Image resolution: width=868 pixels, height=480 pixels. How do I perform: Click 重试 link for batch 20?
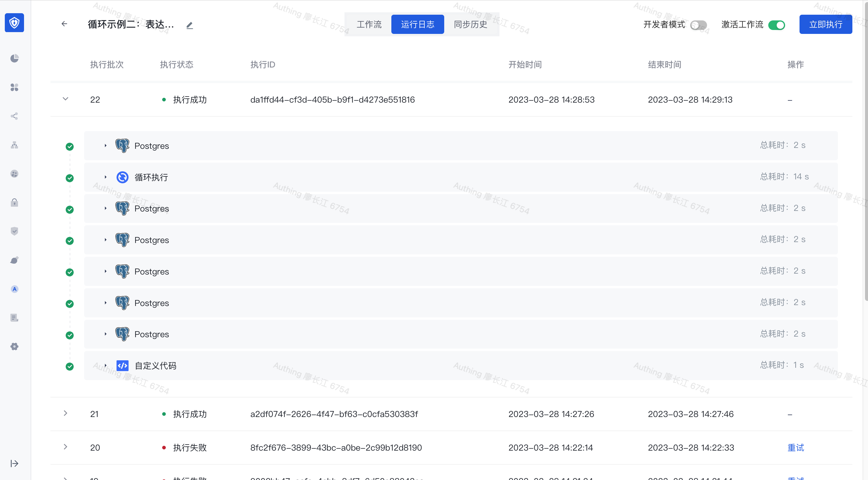pos(795,448)
